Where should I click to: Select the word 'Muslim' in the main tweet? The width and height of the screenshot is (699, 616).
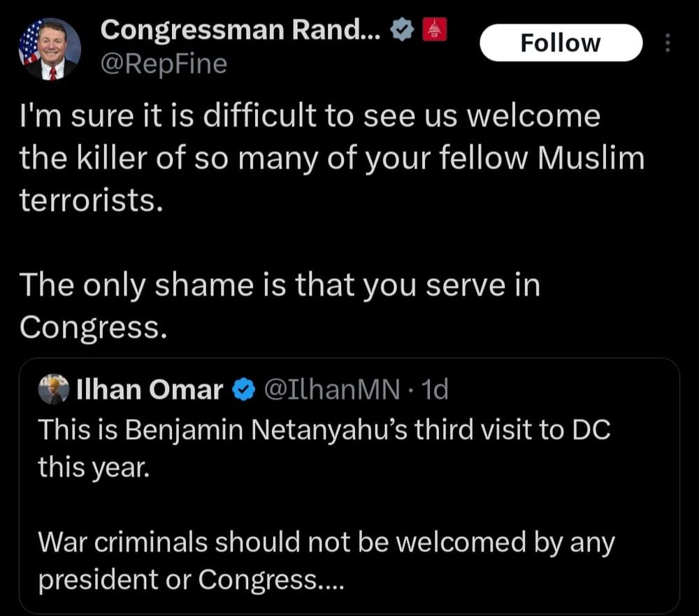[x=591, y=158]
